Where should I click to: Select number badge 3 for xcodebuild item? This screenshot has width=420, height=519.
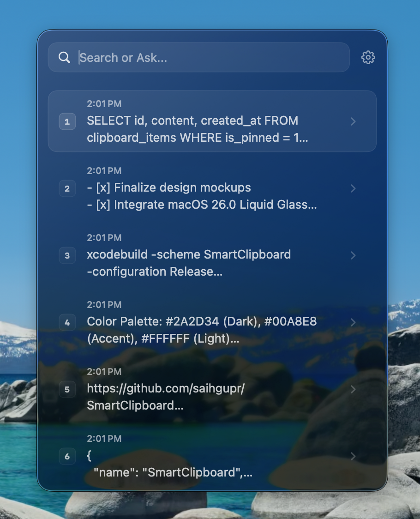coord(67,255)
